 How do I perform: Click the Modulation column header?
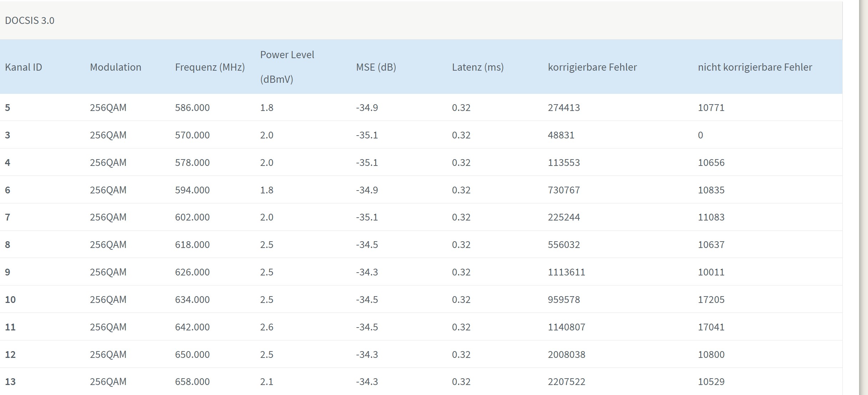click(x=116, y=67)
